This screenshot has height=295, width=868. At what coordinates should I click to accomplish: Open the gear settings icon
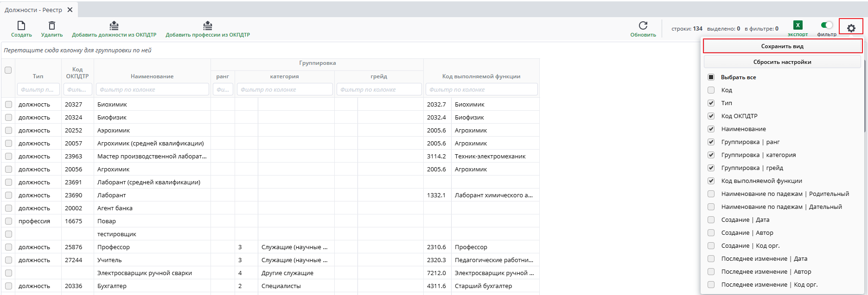851,28
